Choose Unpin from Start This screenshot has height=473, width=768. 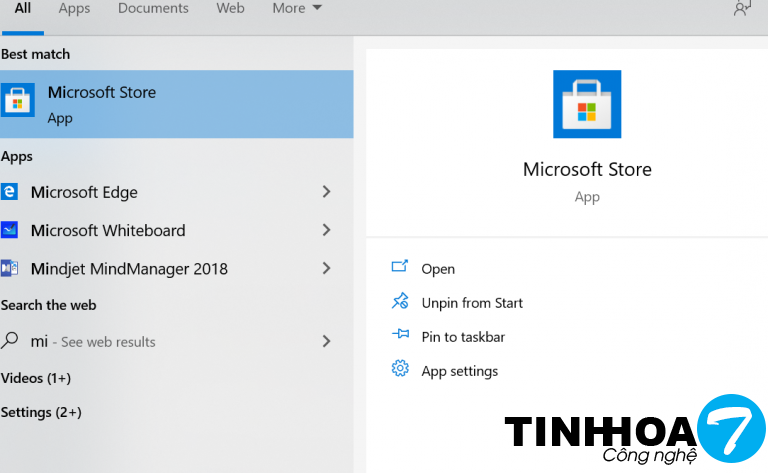point(472,302)
